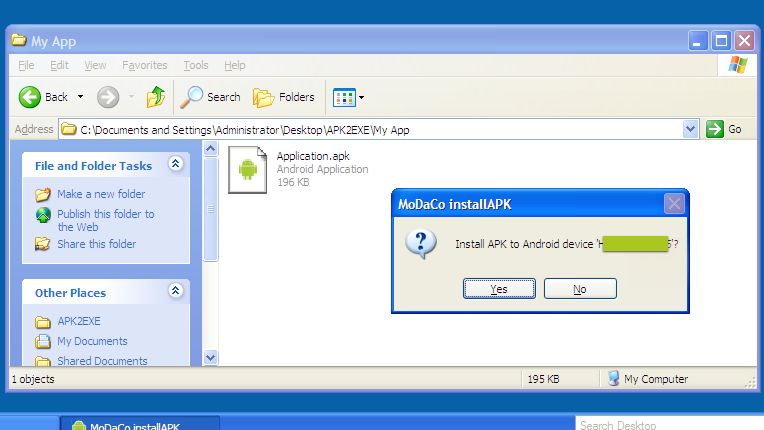Collapse the Other Places panel

pos(175,291)
